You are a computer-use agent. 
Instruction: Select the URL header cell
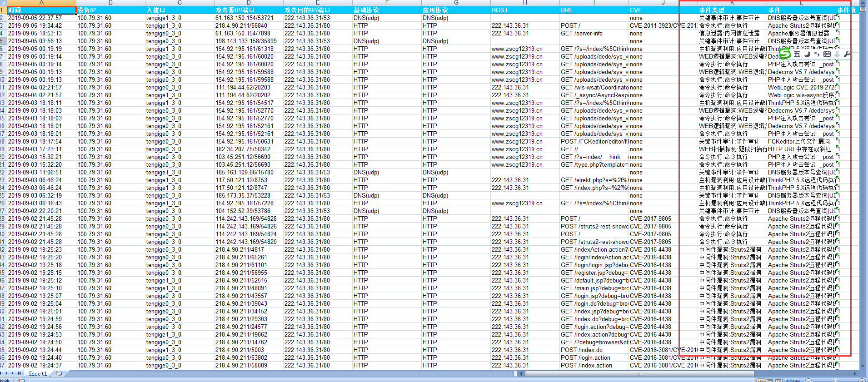[594, 10]
